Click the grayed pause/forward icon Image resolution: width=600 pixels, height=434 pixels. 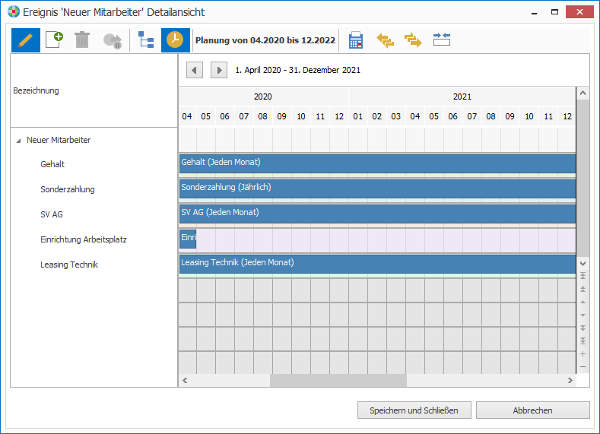(x=112, y=41)
